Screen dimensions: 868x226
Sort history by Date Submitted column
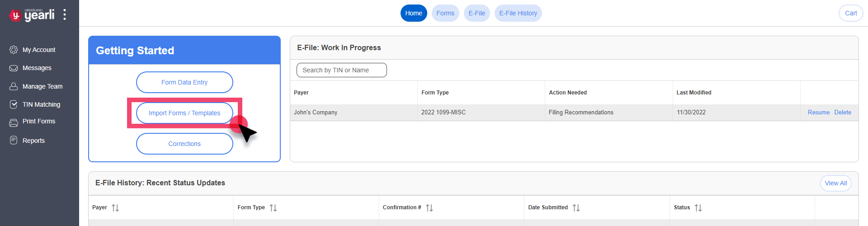576,208
